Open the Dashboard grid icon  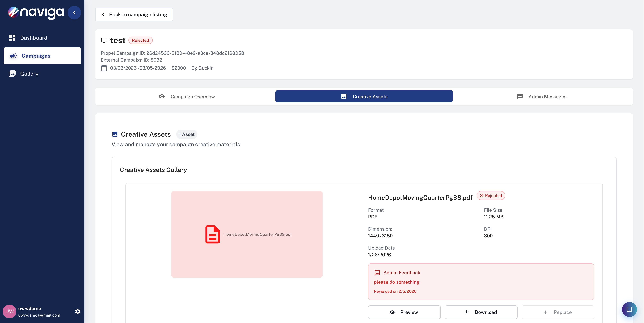[12, 38]
